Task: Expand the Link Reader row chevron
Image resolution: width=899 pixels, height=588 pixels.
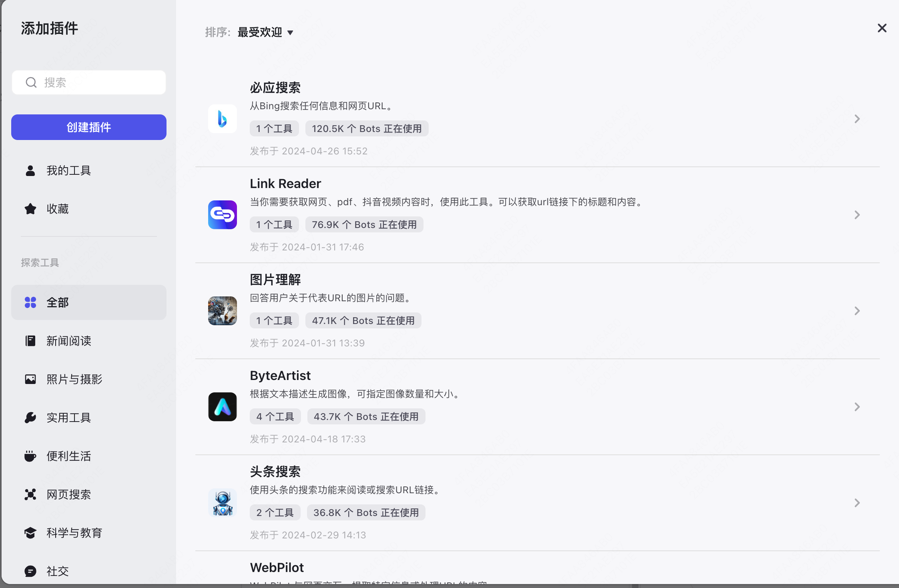Action: click(857, 215)
